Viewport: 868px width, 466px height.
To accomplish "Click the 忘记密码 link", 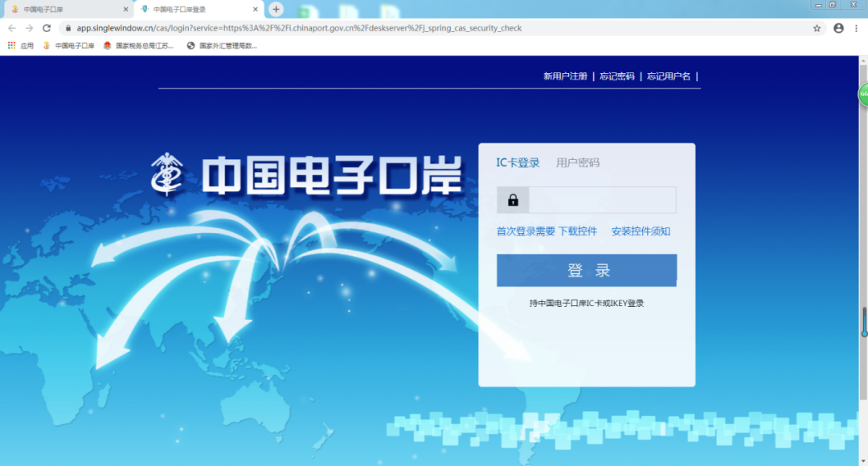I will [x=616, y=76].
